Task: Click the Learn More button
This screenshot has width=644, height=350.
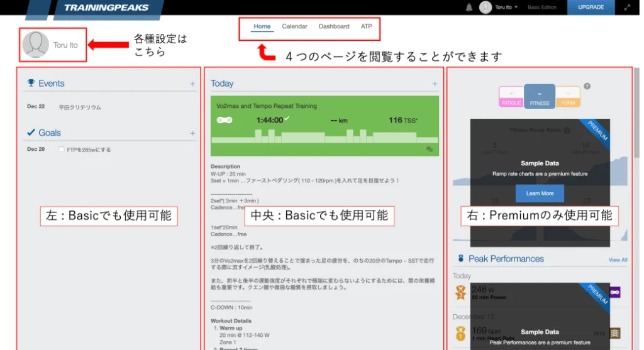Action: (x=540, y=193)
